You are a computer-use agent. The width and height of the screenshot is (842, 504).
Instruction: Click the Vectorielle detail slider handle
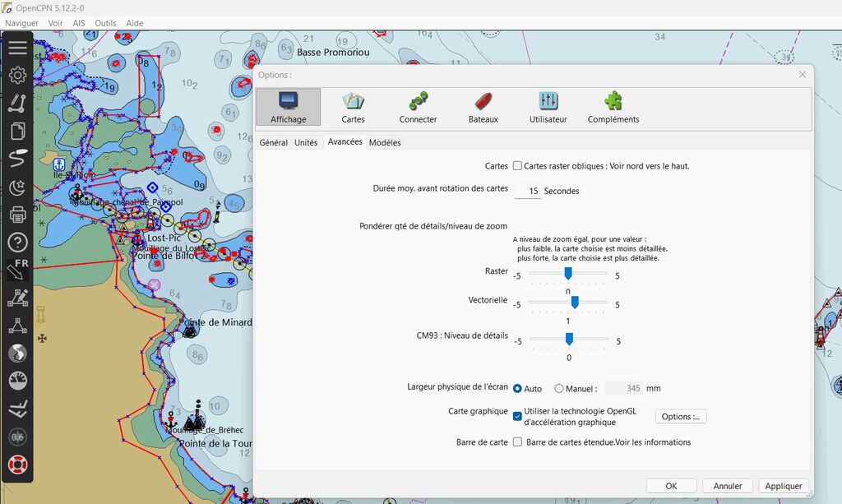(x=575, y=302)
